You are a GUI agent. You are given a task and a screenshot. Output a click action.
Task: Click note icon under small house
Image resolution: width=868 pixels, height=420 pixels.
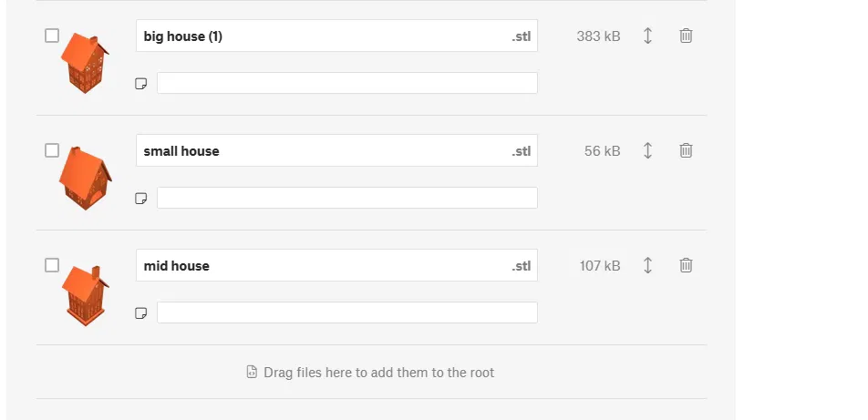point(141,199)
